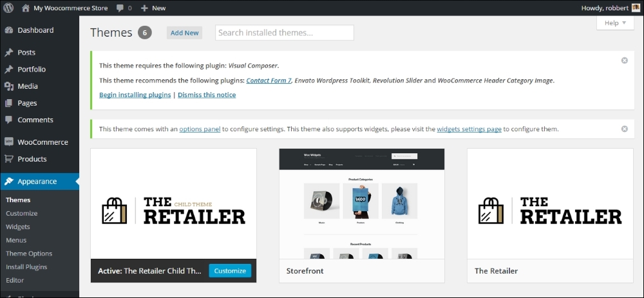Dismiss the options panel notice with the X

point(624,129)
